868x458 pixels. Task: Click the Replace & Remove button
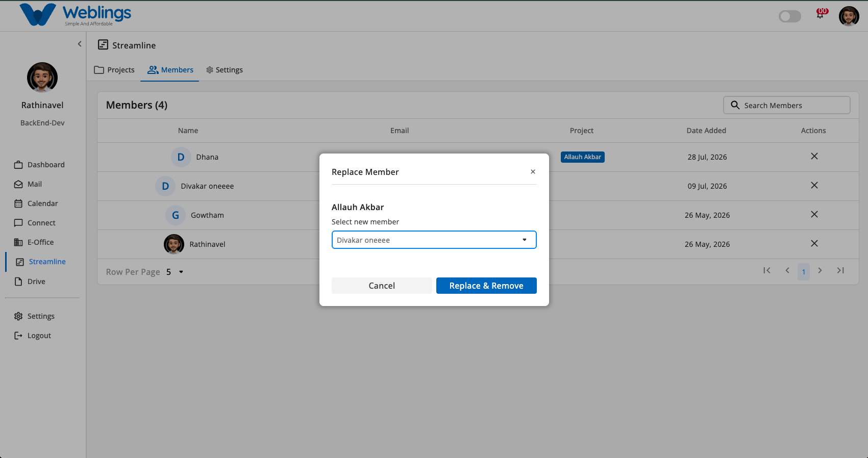[x=486, y=286]
